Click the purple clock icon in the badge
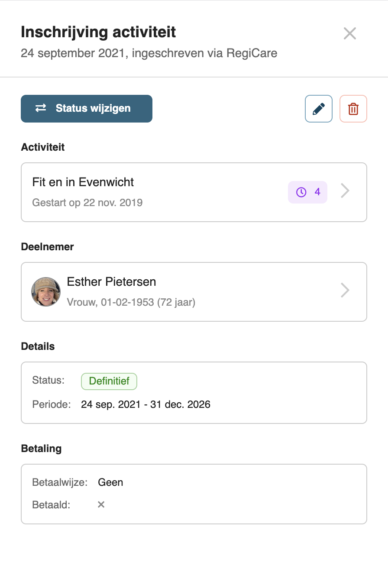The image size is (388, 588). (301, 192)
